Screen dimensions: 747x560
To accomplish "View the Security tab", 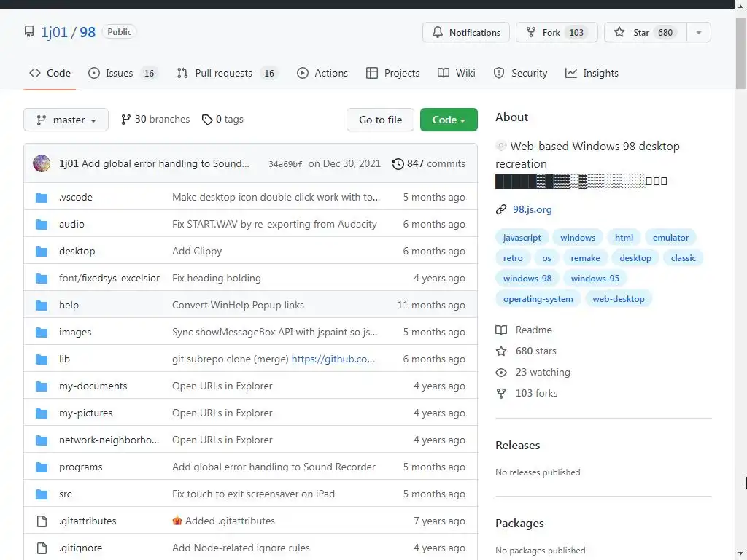I will point(520,74).
